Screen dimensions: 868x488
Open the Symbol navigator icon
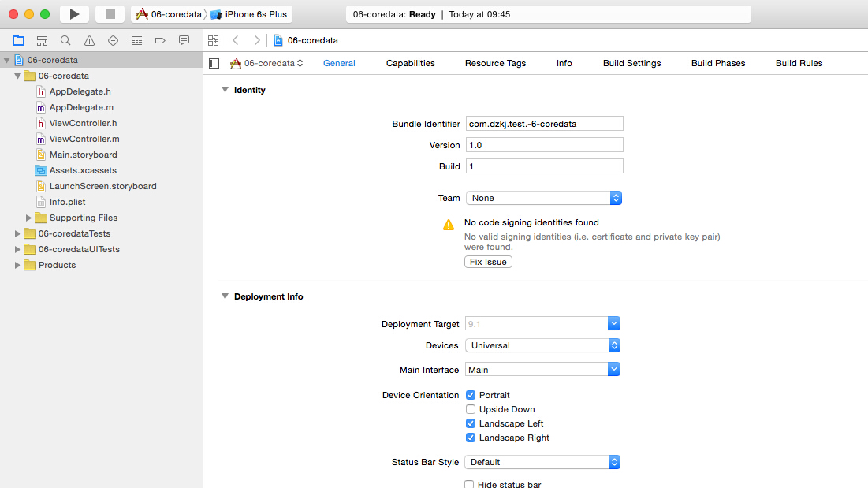(42, 40)
